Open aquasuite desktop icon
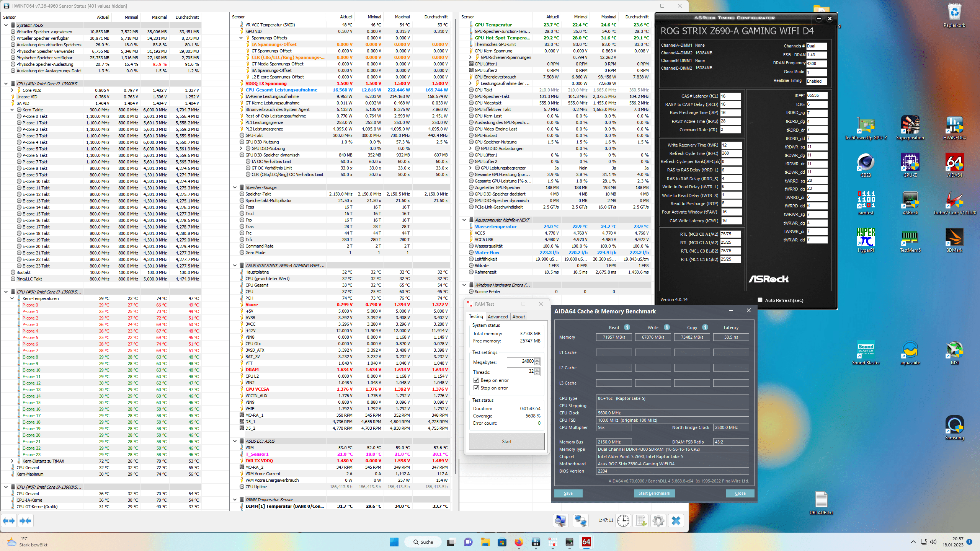980x551 pixels. click(910, 353)
